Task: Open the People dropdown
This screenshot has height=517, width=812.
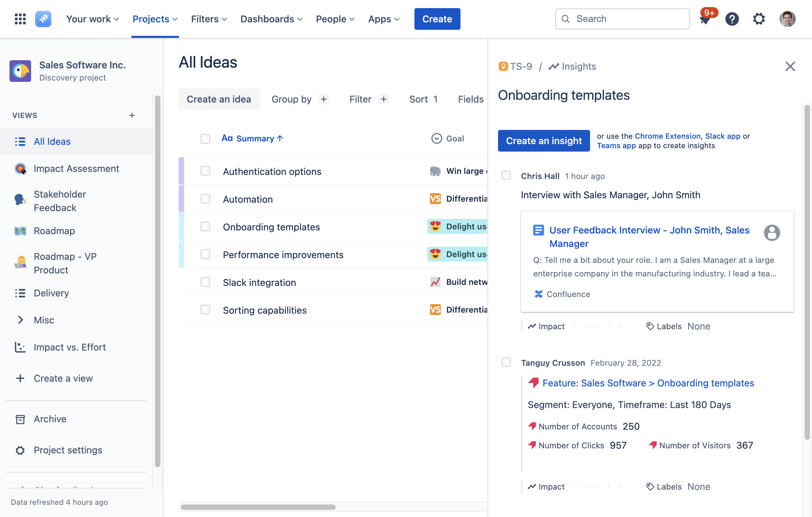Action: point(335,19)
